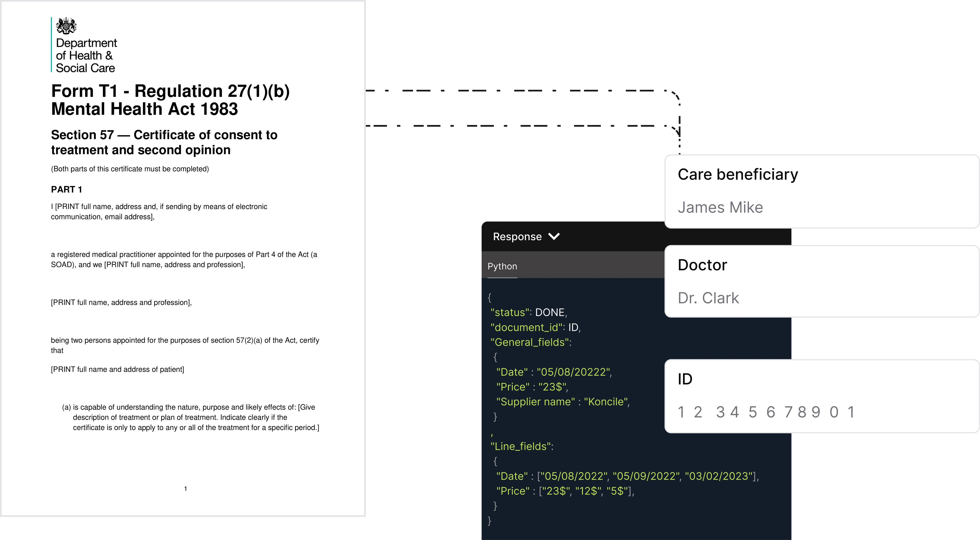Select the Doctor field Dr. Clark

point(708,298)
